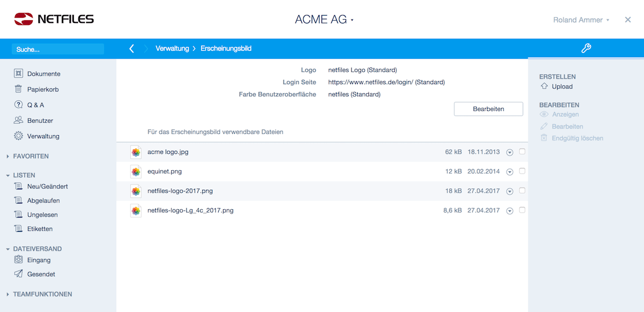Screen dimensions: 644x312
Task: Expand the FAVORITEN section
Action: click(x=8, y=156)
